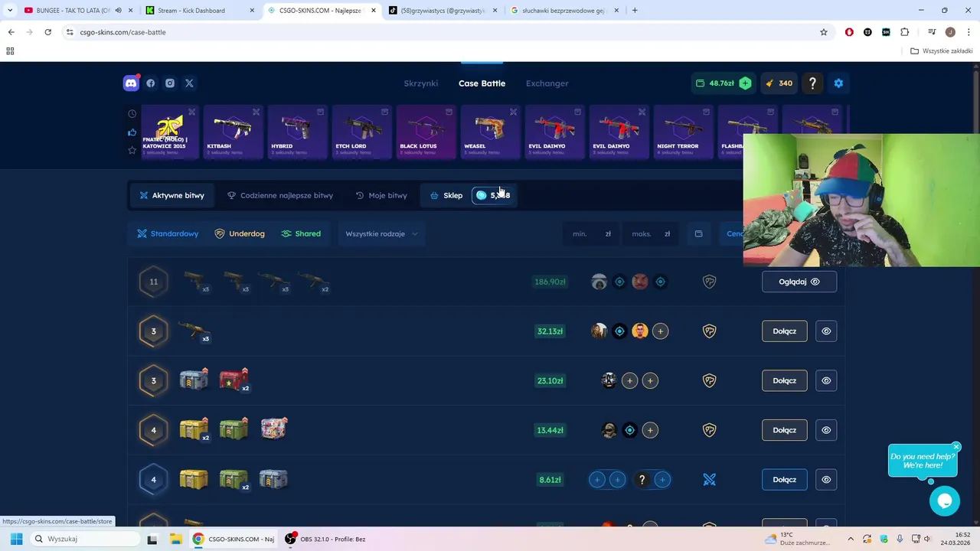Open the Exchanger menu item

click(x=547, y=83)
